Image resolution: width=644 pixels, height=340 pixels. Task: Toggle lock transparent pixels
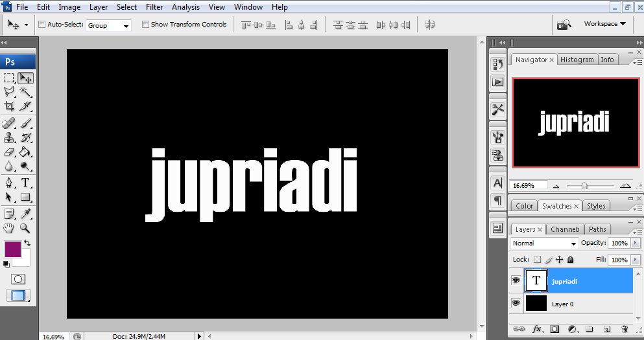pos(537,260)
